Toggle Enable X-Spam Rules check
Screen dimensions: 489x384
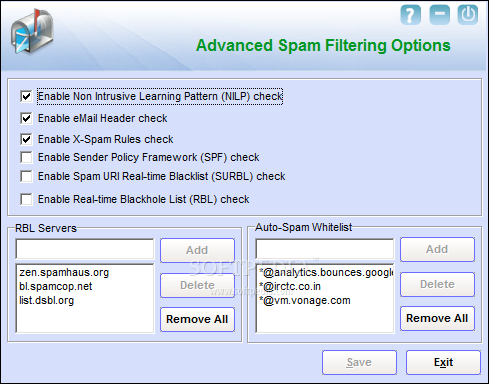pyautogui.click(x=26, y=139)
